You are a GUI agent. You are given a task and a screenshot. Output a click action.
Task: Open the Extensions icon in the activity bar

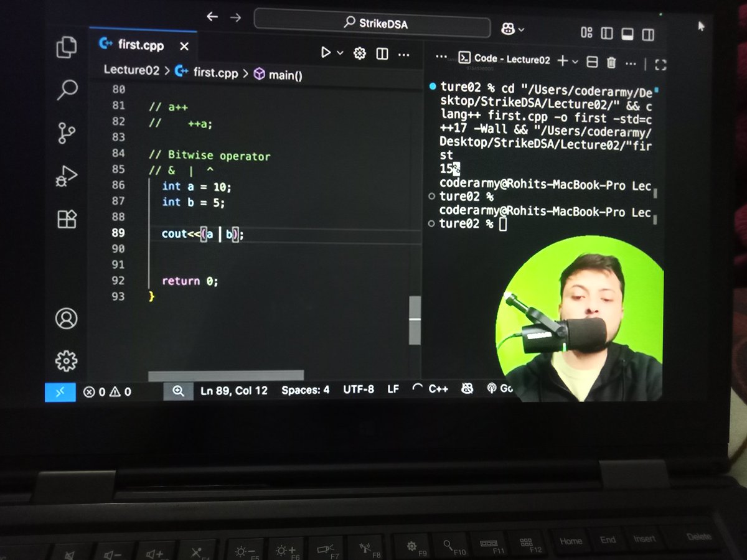(x=66, y=218)
